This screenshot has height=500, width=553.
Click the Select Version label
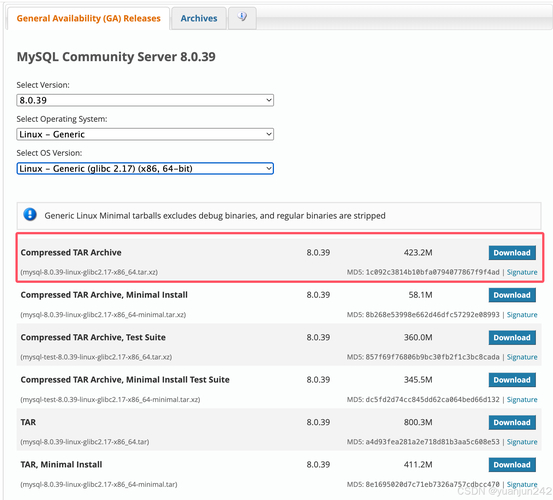point(43,85)
